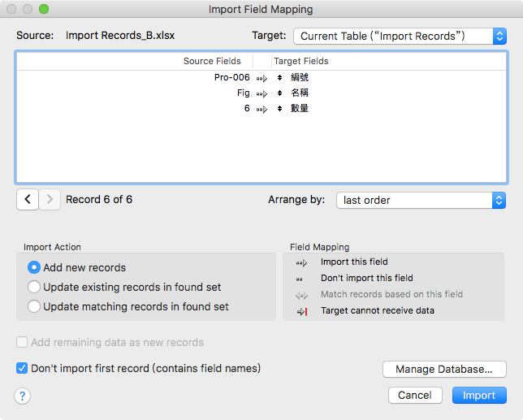Click the Source Fields column header
The height and width of the screenshot is (420, 523).
click(212, 61)
